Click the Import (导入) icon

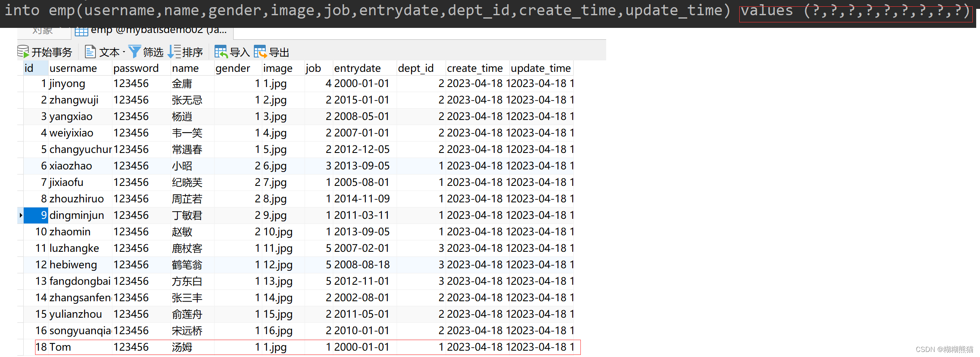click(221, 52)
